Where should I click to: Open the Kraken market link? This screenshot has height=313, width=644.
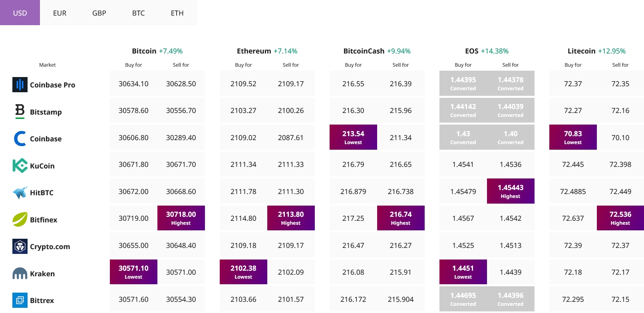click(42, 274)
